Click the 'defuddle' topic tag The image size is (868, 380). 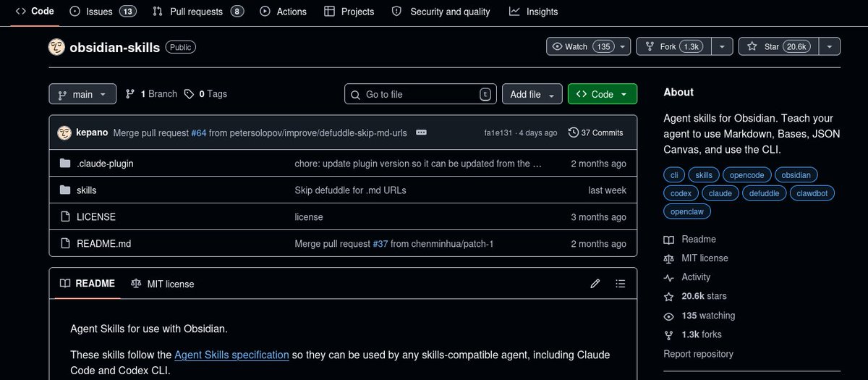764,193
